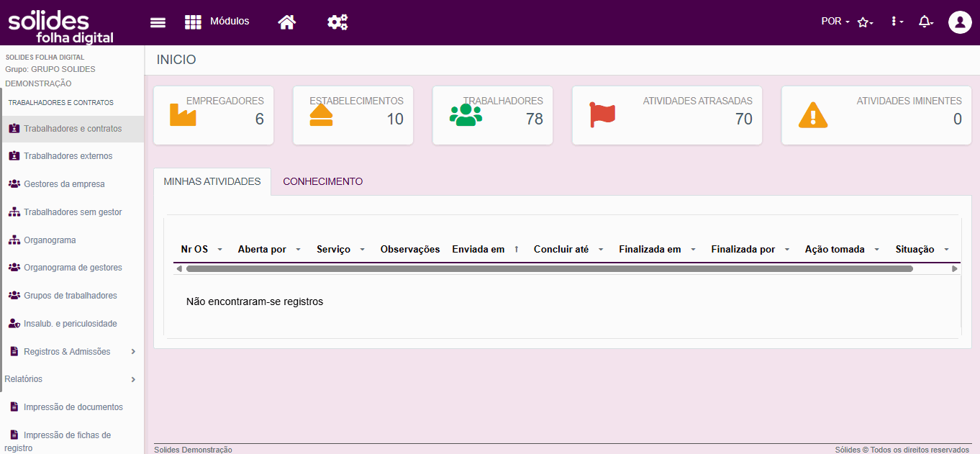Go to home via house icon

287,22
